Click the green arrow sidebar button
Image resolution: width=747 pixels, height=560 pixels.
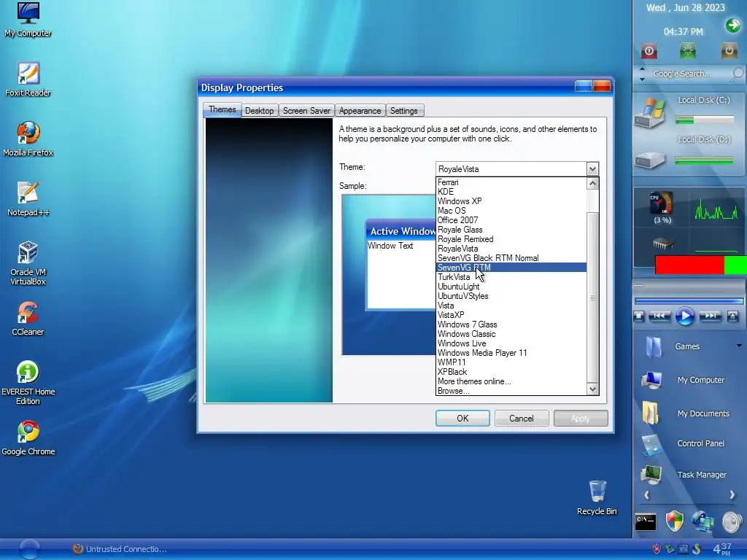[732, 26]
